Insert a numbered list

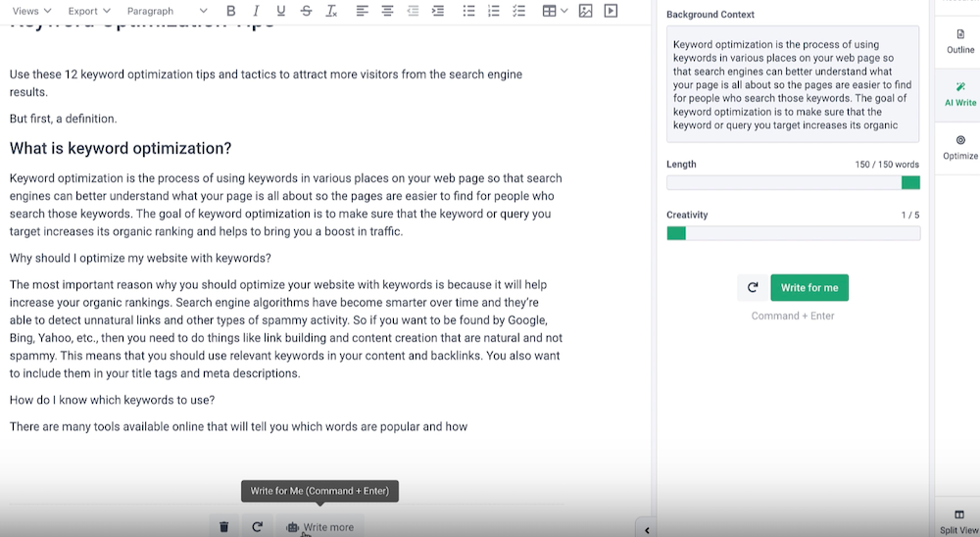(494, 11)
